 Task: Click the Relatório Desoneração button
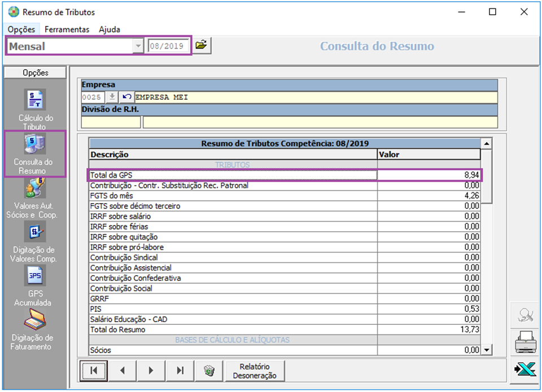coord(255,371)
